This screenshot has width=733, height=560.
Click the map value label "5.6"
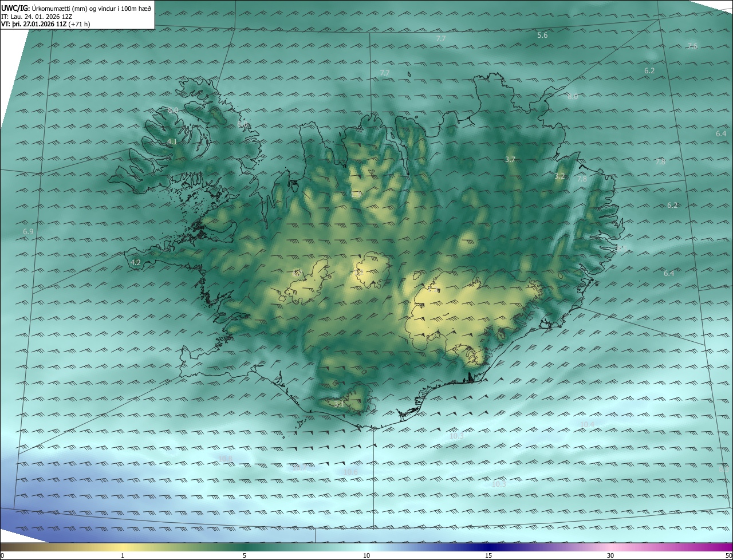pos(542,35)
